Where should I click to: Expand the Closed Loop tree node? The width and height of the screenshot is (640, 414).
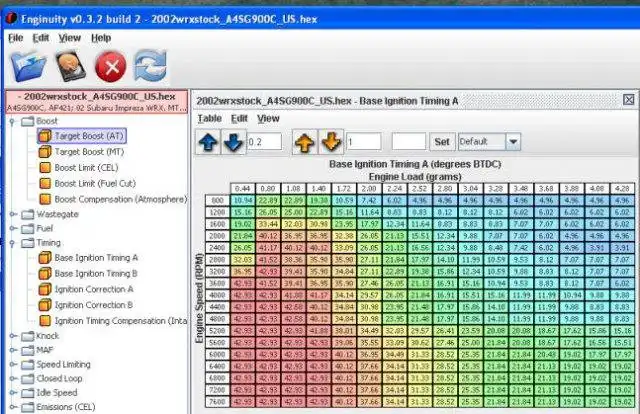click(x=13, y=378)
